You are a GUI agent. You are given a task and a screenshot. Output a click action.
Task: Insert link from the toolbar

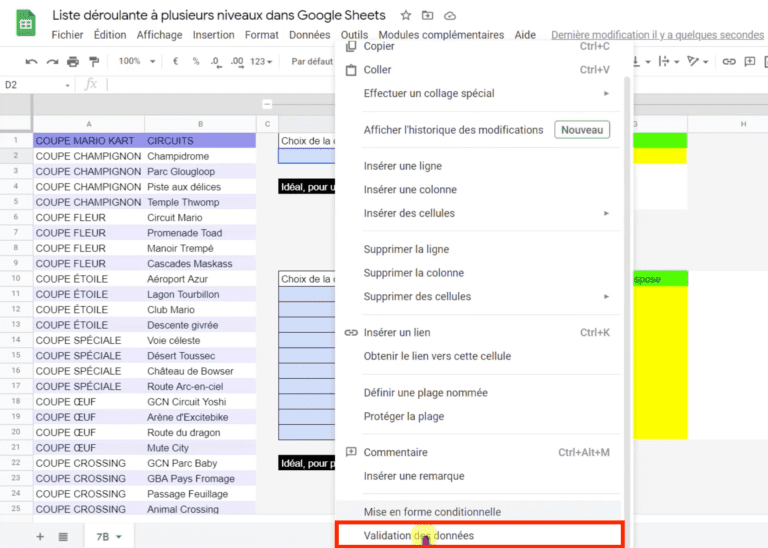point(729,61)
